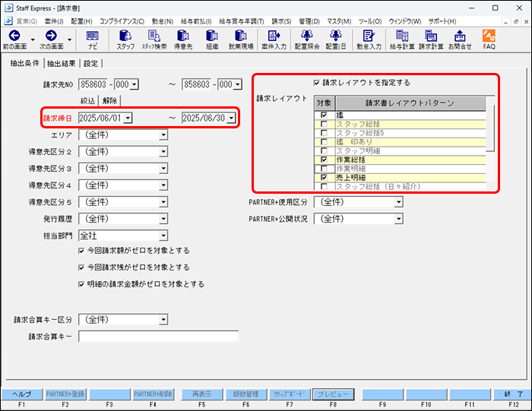Open the 勤怠入力 attendance icon
Image resolution: width=532 pixels, height=411 pixels.
click(x=369, y=40)
